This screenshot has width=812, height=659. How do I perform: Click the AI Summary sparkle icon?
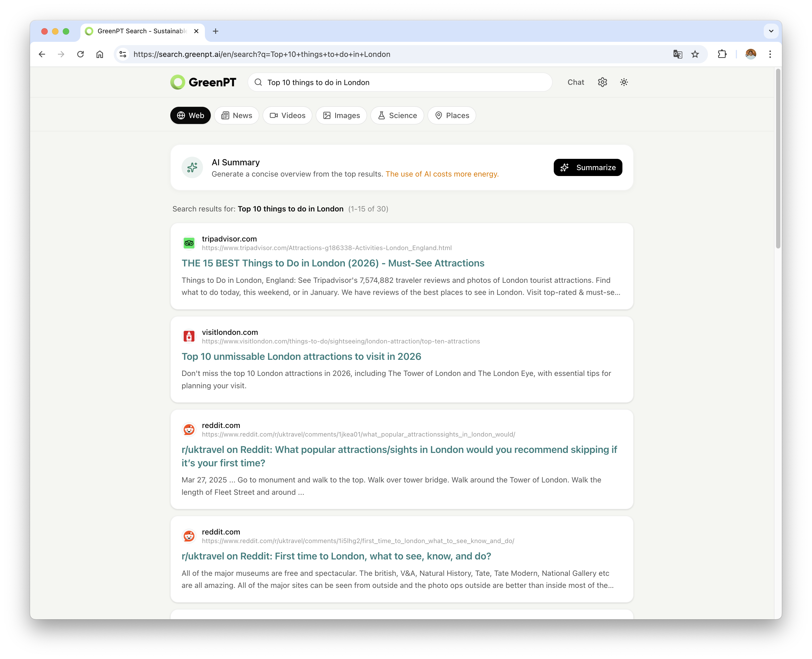pyautogui.click(x=192, y=167)
